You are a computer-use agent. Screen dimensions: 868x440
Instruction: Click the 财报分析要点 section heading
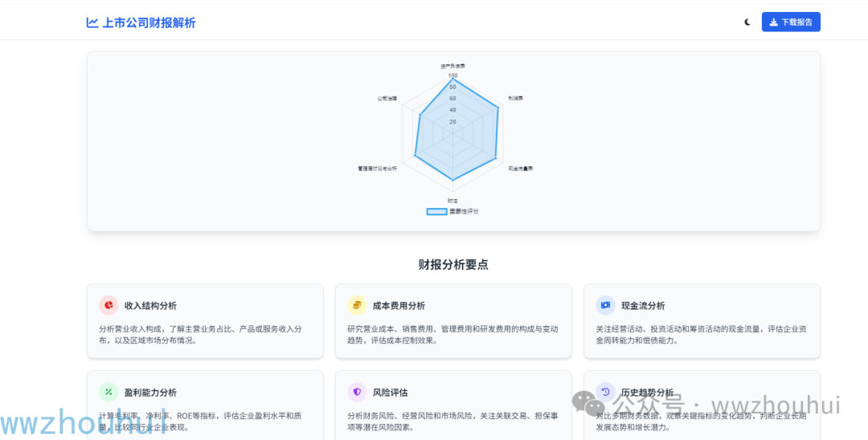[x=453, y=264]
